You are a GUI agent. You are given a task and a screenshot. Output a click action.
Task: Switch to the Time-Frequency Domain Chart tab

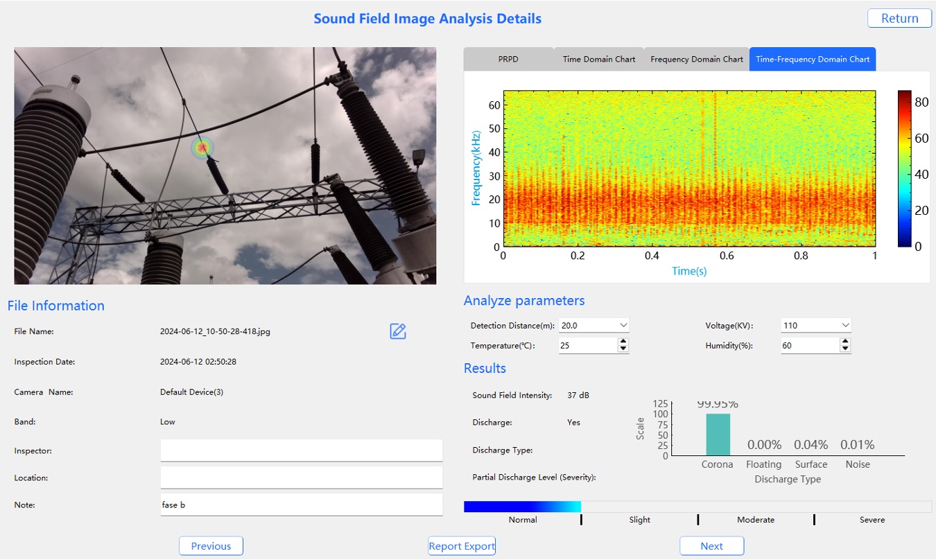pos(812,59)
